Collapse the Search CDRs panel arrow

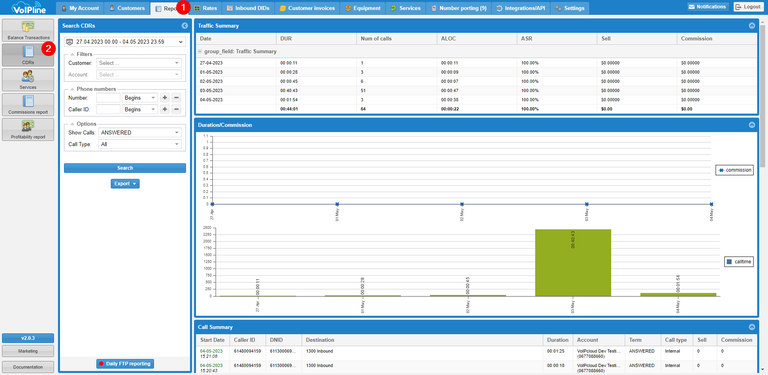point(185,25)
